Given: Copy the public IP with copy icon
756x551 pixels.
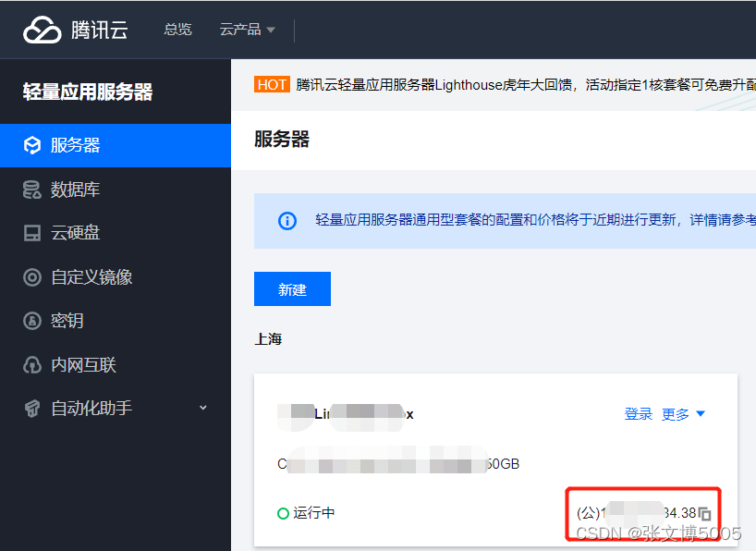Looking at the screenshot, I should point(705,513).
